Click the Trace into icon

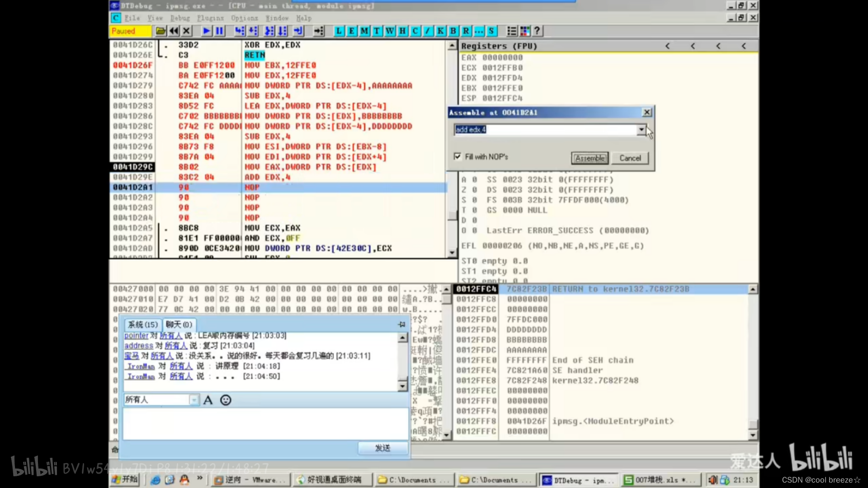coord(269,31)
